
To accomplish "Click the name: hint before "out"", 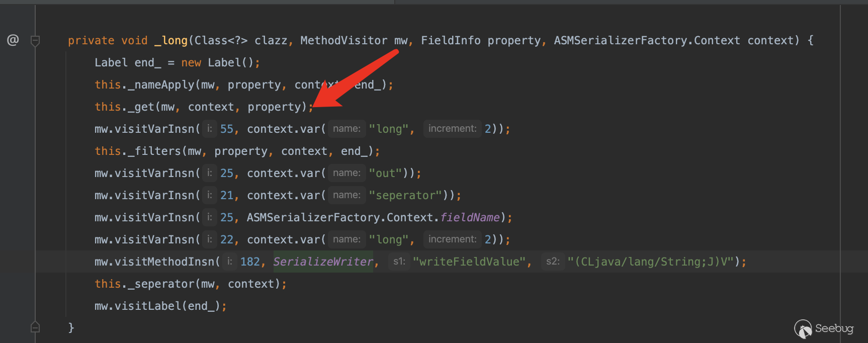I will coord(346,173).
